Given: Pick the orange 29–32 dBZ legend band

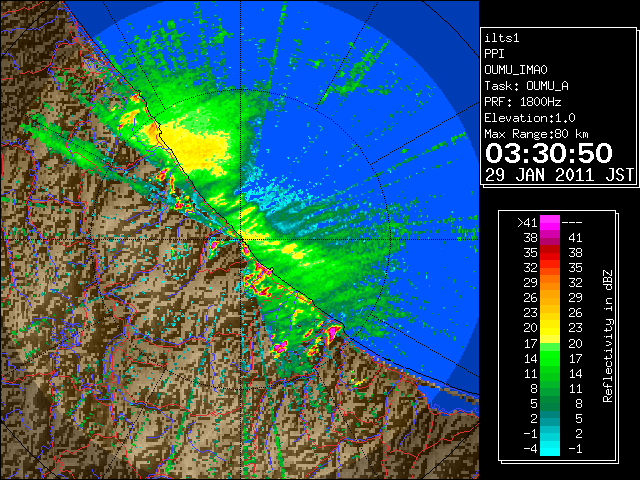Looking at the screenshot, I should pyautogui.click(x=550, y=282).
